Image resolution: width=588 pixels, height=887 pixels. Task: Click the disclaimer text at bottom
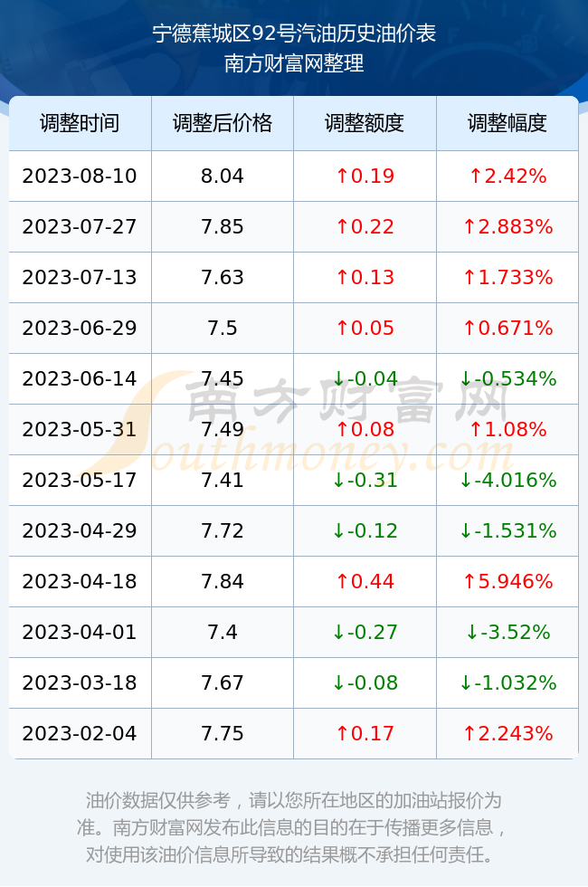tap(292, 827)
